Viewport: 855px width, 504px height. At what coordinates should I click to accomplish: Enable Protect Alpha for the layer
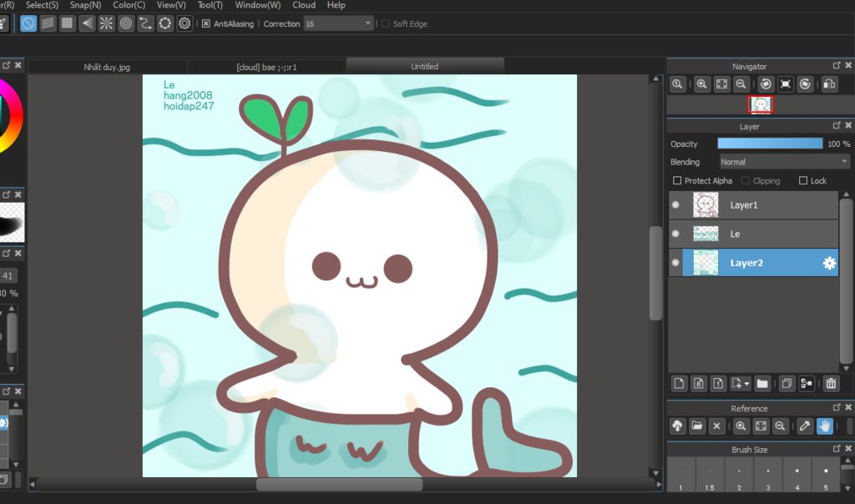click(x=677, y=180)
